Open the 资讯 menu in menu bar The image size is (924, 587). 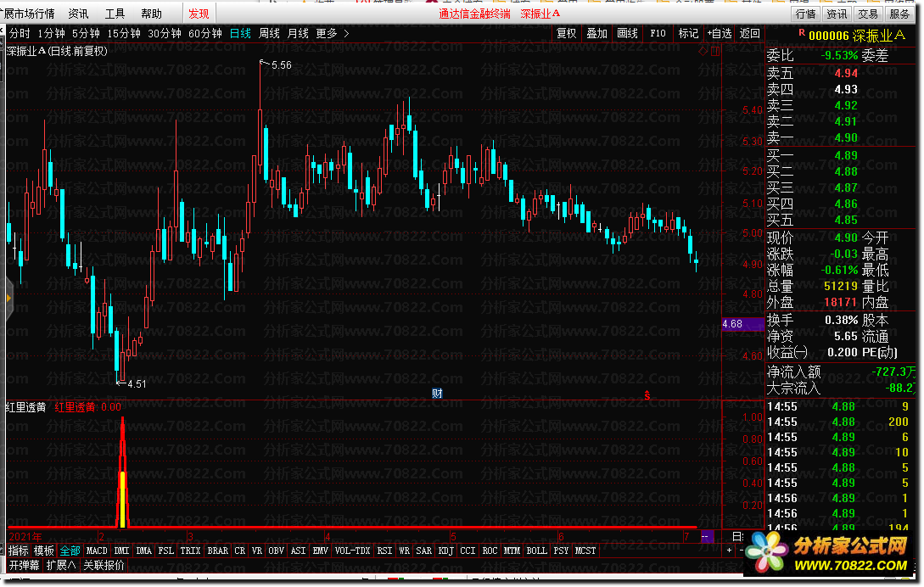click(78, 13)
